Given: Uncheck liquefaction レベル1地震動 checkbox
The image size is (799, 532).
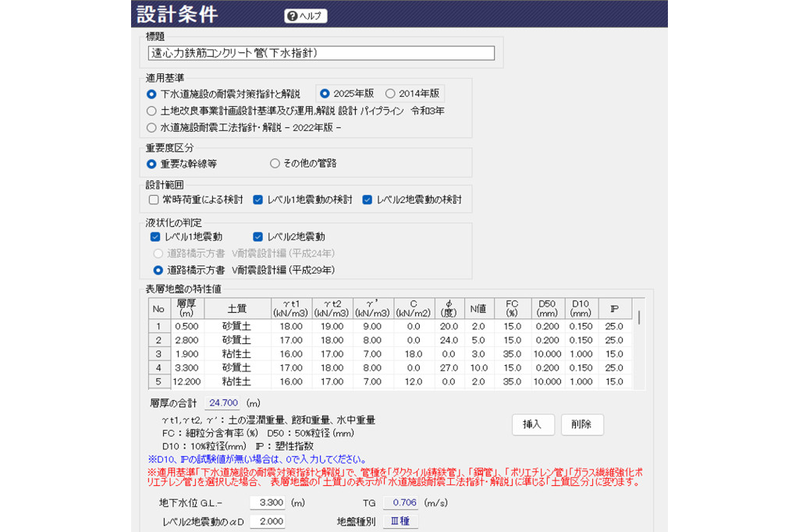Looking at the screenshot, I should coord(155,236).
